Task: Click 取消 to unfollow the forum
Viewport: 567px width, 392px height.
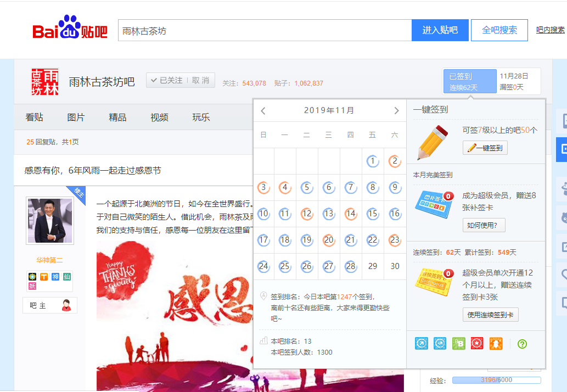Action: click(201, 80)
